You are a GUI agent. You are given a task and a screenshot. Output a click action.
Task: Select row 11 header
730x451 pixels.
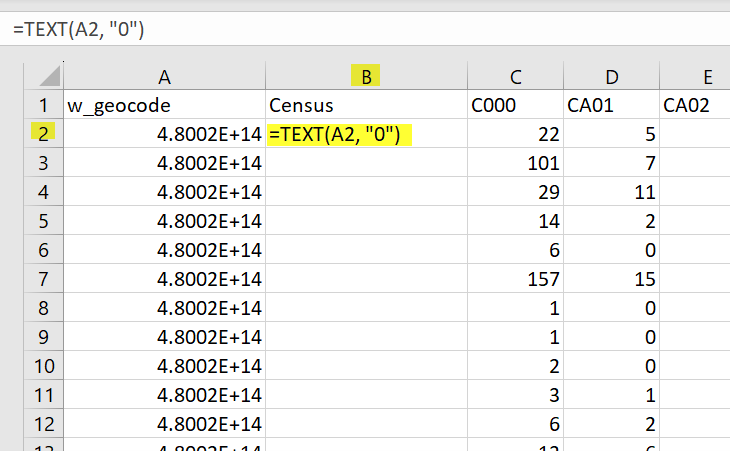tap(44, 394)
